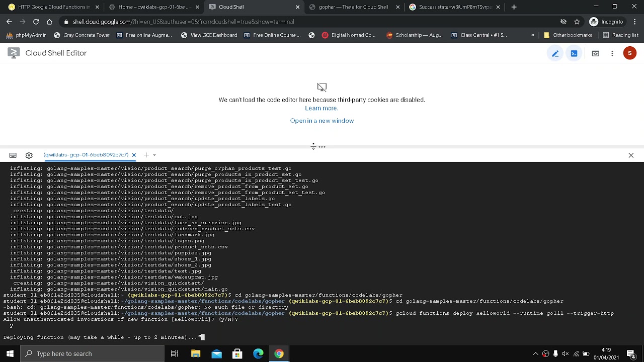
Task: Open the Reading list
Action: click(620, 35)
